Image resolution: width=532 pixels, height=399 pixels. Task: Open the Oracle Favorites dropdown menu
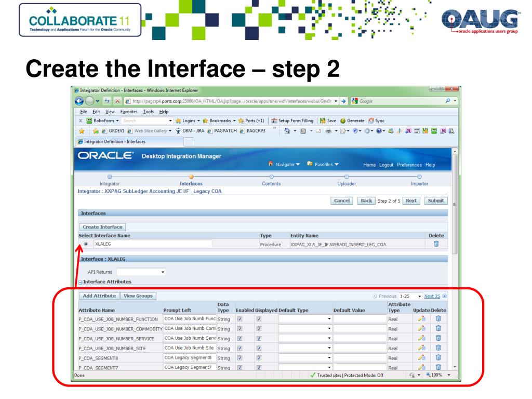tap(323, 164)
